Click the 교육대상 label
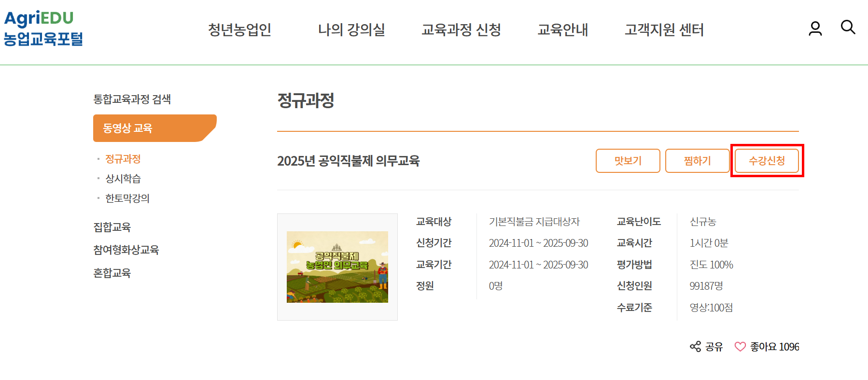The width and height of the screenshot is (868, 380). click(x=434, y=222)
